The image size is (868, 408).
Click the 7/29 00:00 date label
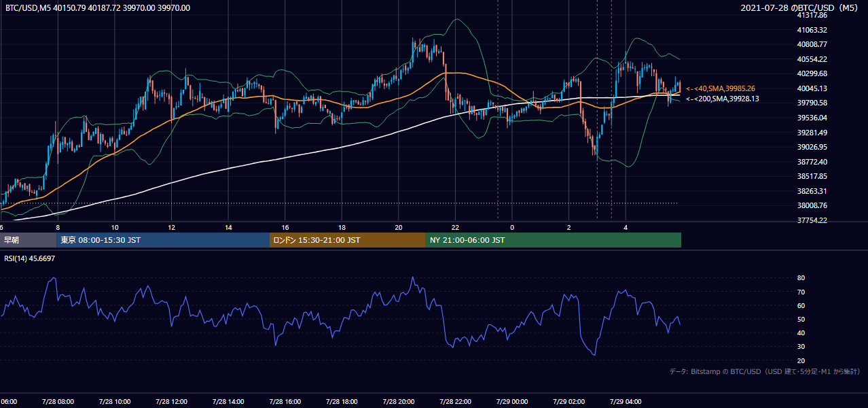pos(511,402)
